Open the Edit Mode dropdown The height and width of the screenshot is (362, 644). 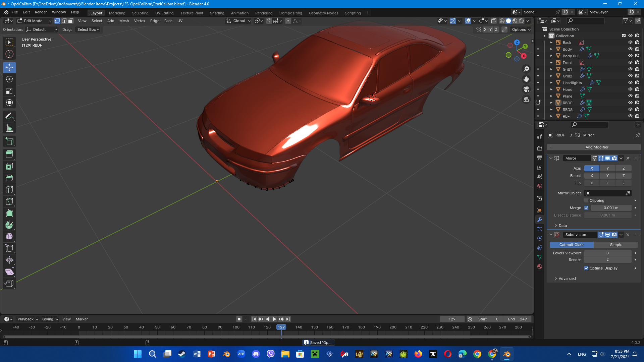point(34,21)
